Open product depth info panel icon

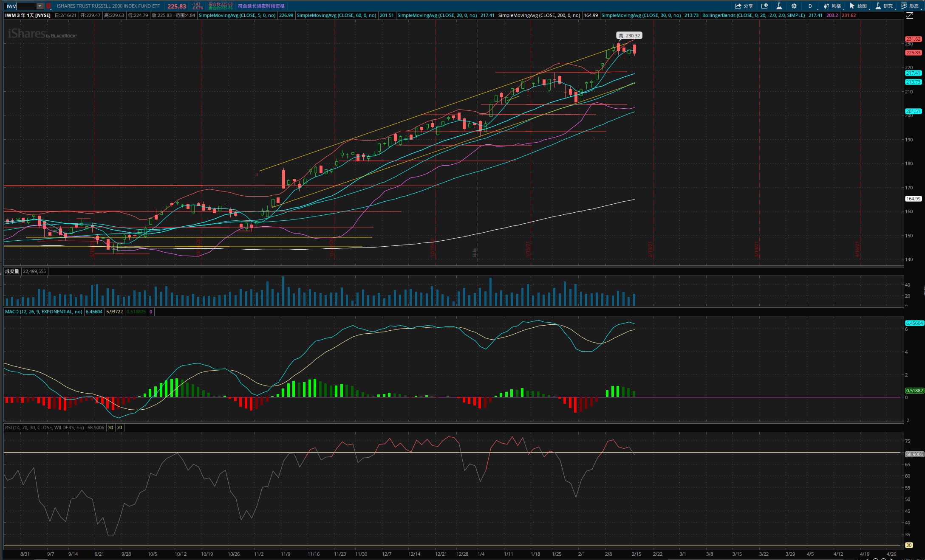764,6
